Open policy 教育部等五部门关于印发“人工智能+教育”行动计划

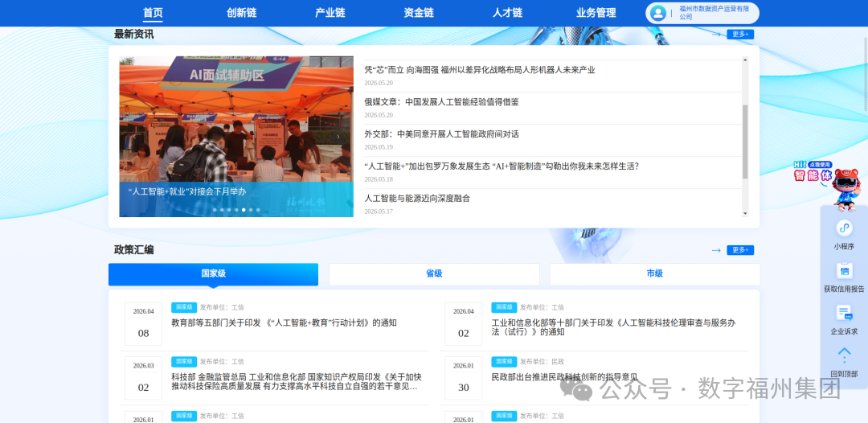tap(284, 322)
